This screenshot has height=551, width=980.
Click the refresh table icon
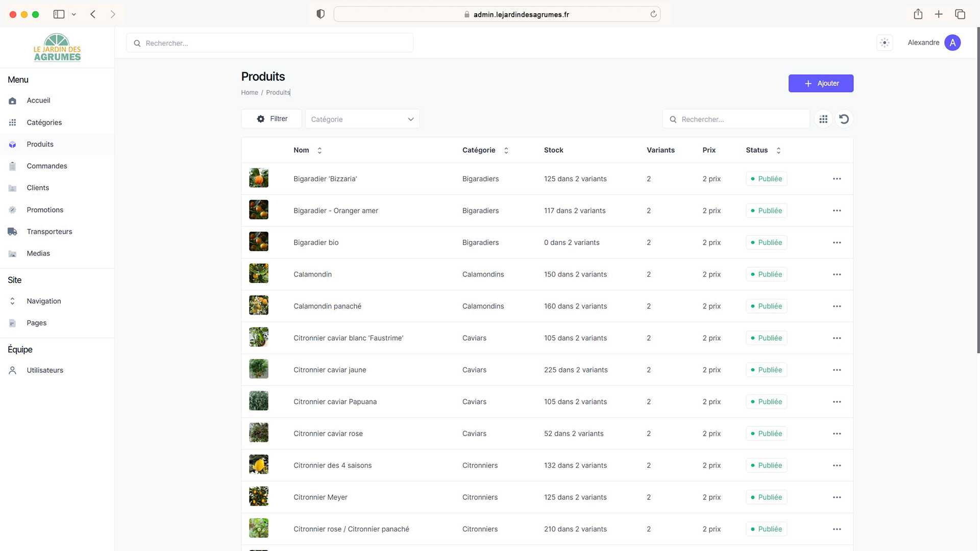844,119
